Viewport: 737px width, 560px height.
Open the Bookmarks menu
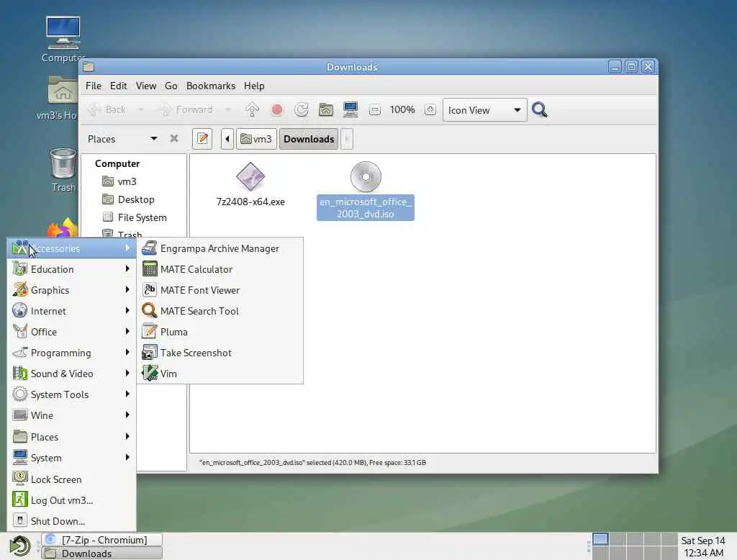coord(211,86)
